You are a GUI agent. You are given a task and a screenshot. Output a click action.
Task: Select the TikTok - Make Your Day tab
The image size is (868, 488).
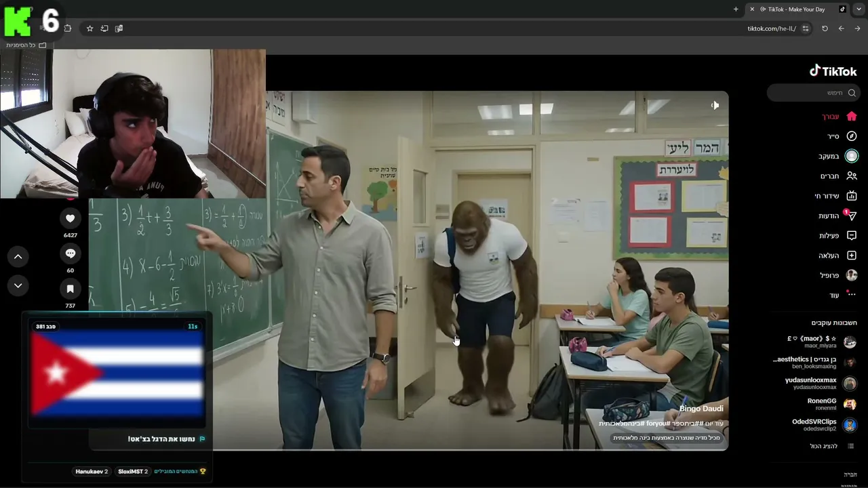797,9
